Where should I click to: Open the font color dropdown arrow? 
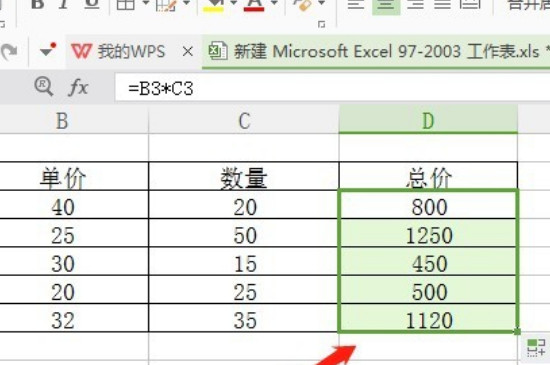pos(275,4)
